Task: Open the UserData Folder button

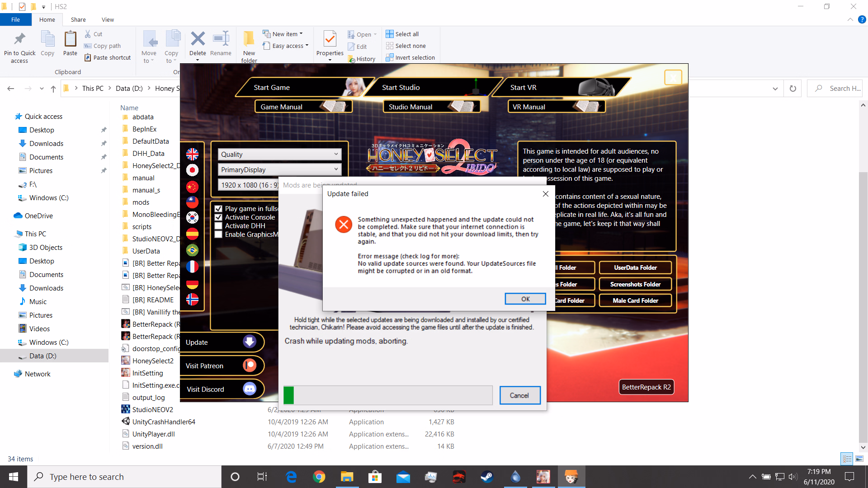Action: pos(635,267)
